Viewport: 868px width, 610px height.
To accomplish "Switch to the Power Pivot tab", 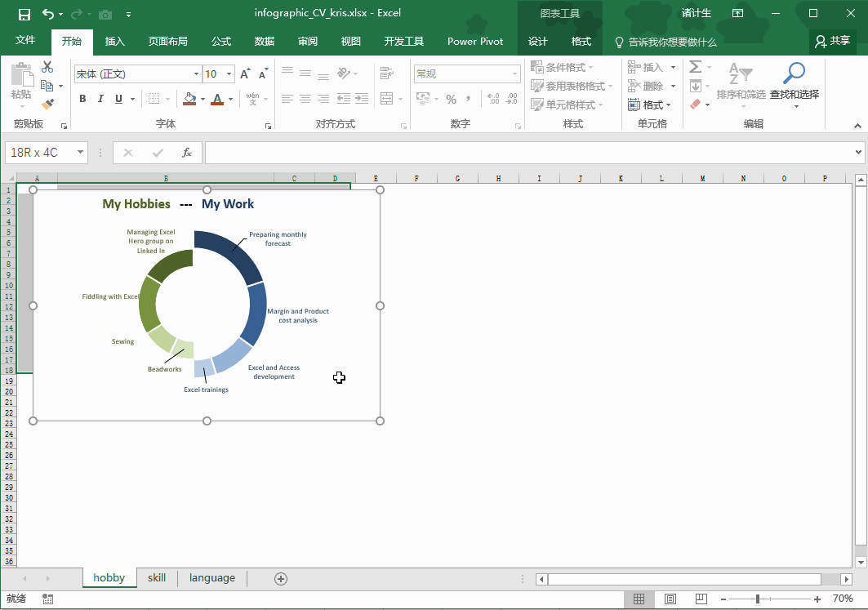I will (475, 41).
